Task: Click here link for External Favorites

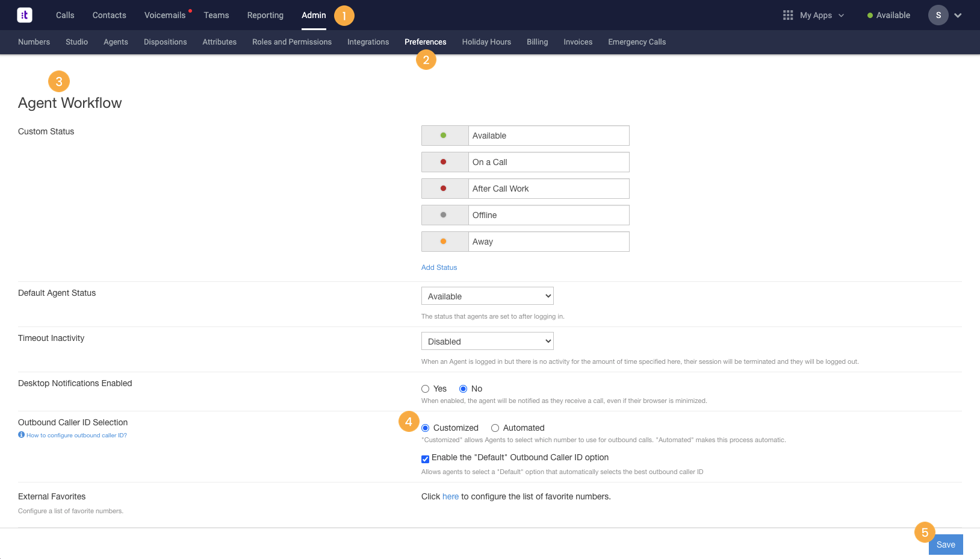Action: 450,496
